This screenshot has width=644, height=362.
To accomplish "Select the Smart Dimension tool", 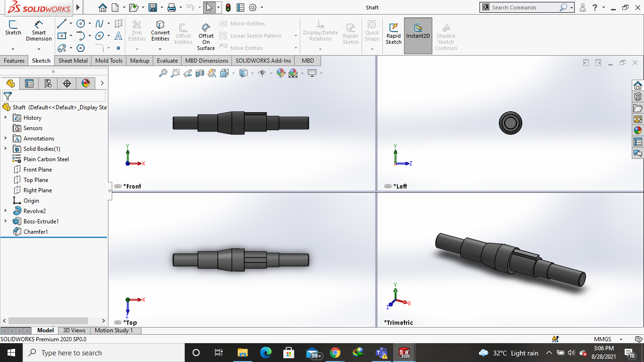I will 39,30.
